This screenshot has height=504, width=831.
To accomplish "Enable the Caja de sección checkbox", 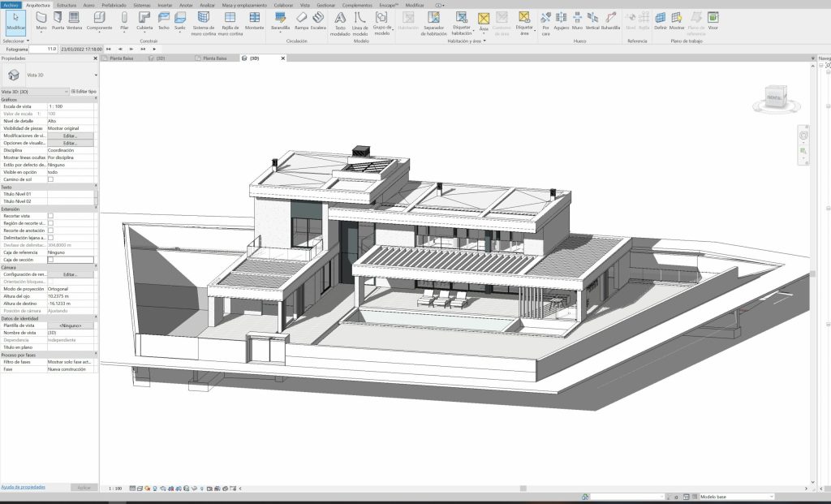I will point(50,260).
